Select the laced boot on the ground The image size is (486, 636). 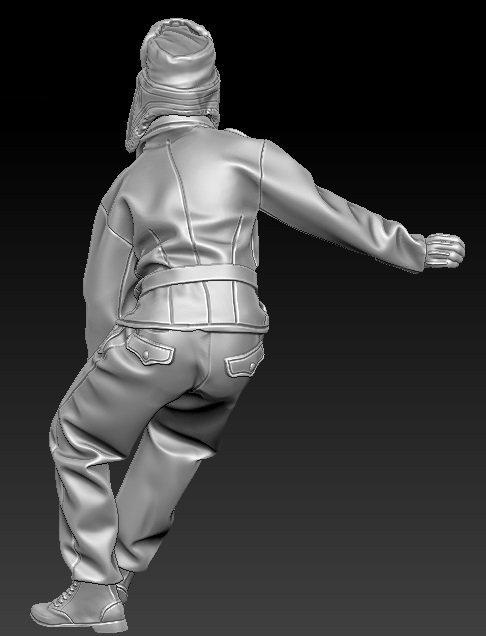[81, 604]
